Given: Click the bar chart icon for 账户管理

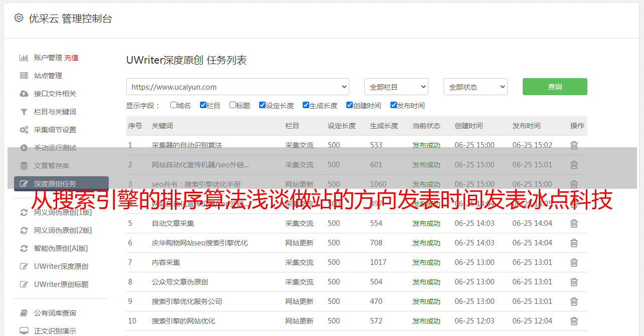Looking at the screenshot, I should coord(24,58).
